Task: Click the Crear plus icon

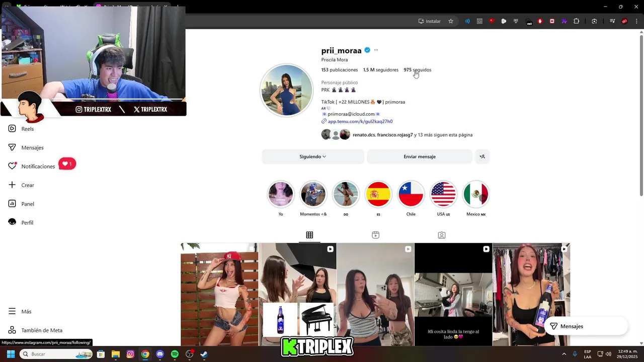Action: pos(12,185)
